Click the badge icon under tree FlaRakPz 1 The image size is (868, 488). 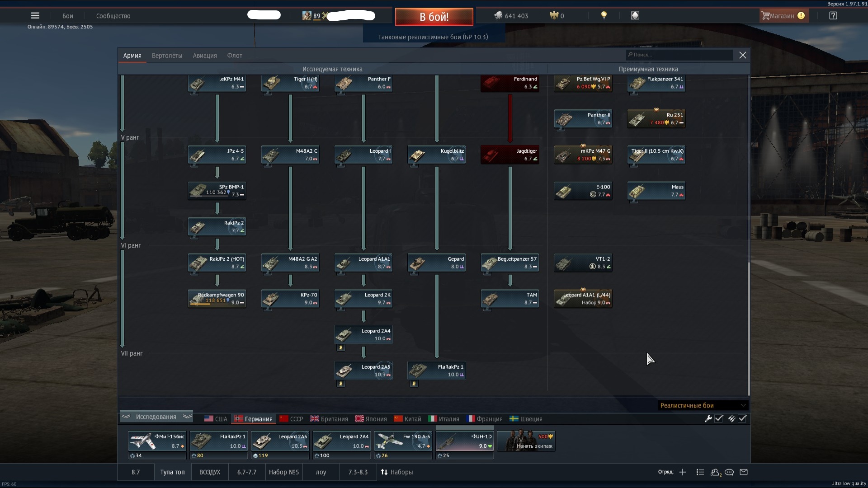414,384
